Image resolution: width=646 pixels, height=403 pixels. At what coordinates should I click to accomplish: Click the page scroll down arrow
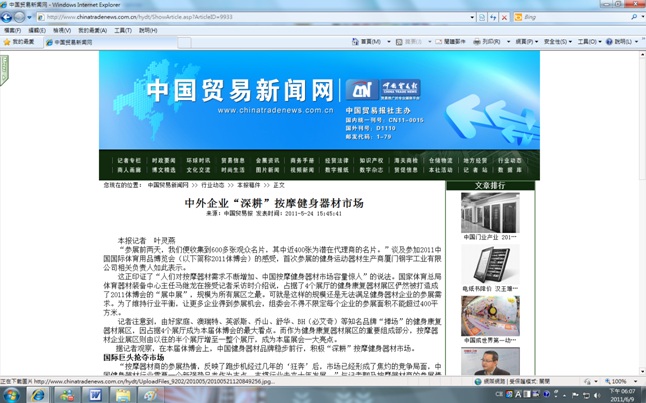point(642,371)
